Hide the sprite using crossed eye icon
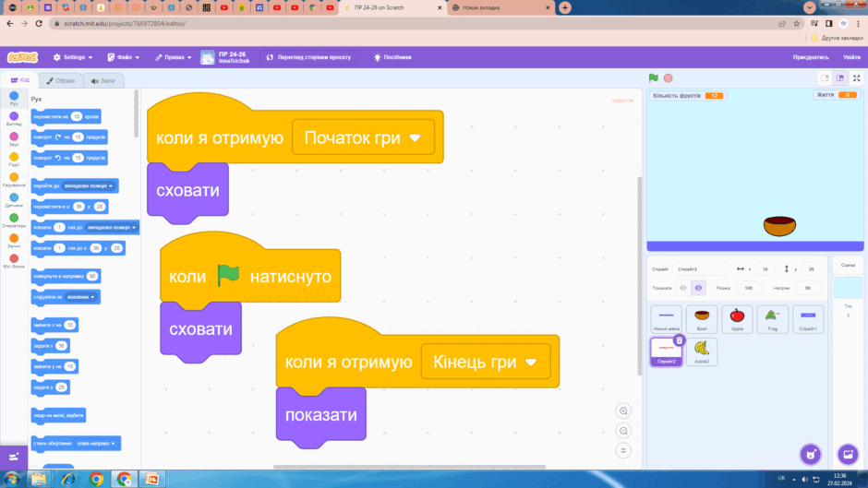Screen dimensions: 868x488 point(698,288)
